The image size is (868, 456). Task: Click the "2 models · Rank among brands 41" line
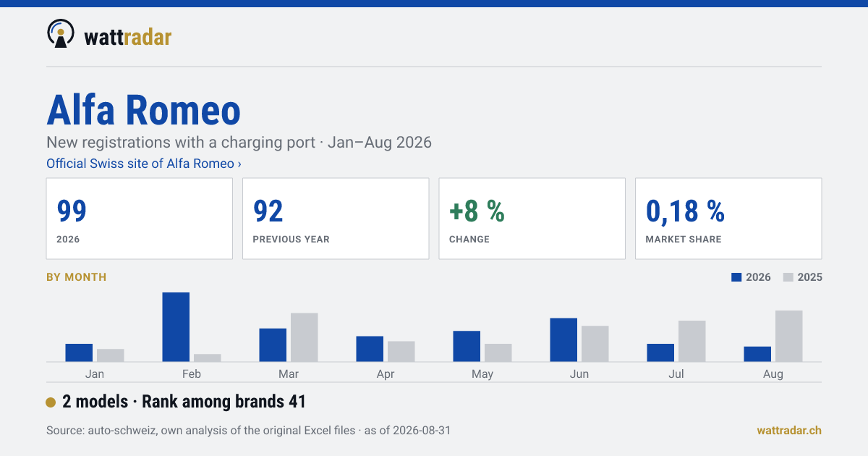(x=176, y=402)
